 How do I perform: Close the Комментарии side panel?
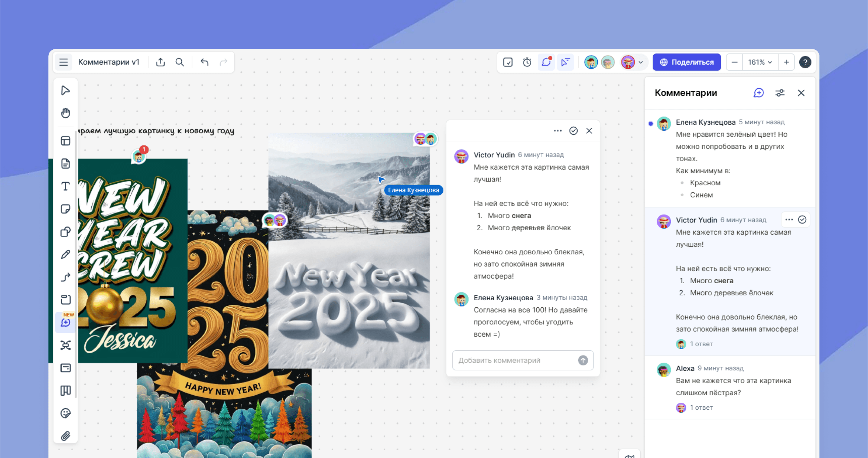[801, 93]
